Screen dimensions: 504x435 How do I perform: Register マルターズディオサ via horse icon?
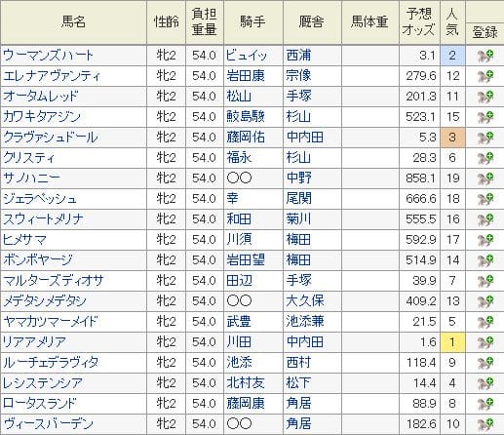tap(485, 281)
